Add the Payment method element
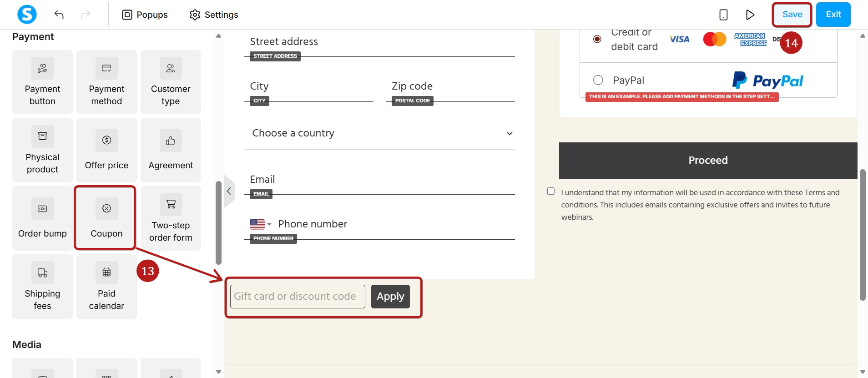This screenshot has width=868, height=378. 106,82
